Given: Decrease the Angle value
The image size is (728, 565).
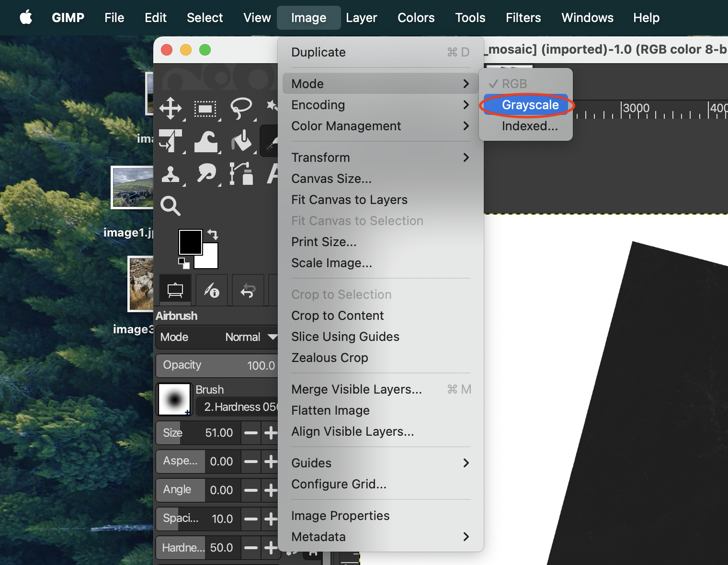Looking at the screenshot, I should pos(251,490).
